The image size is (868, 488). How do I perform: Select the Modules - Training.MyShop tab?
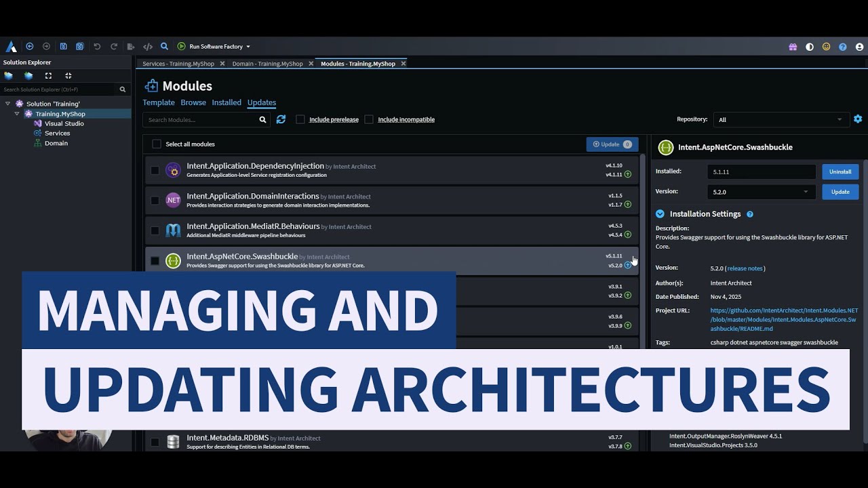click(358, 64)
